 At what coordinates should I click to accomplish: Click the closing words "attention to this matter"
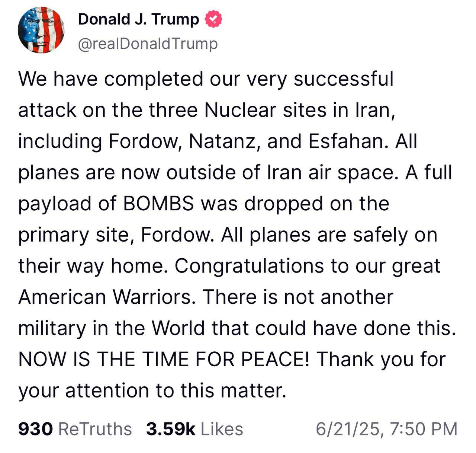click(x=176, y=390)
